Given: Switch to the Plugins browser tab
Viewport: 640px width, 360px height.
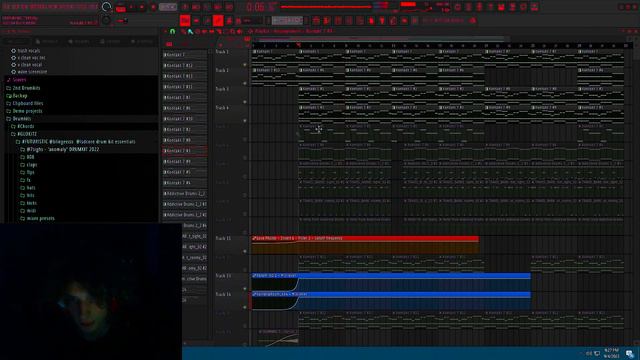Looking at the screenshot, I should pos(79,41).
